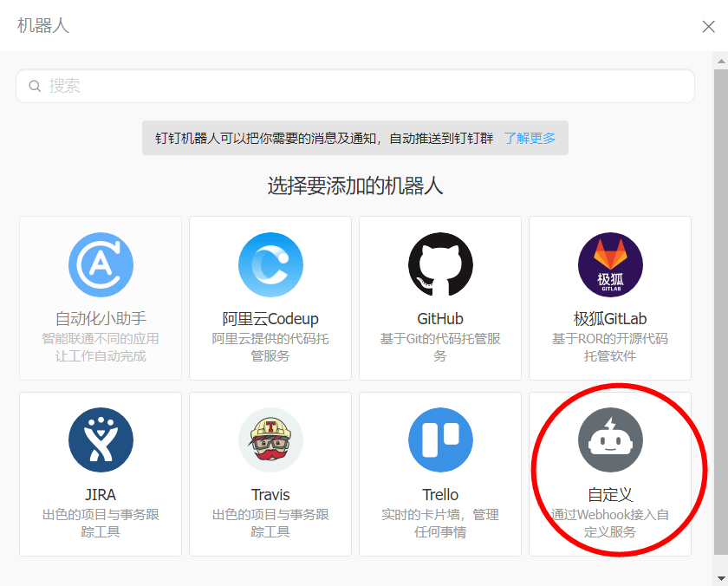Click the vertical scrollbar thumb
Image resolution: width=728 pixels, height=586 pixels.
(x=721, y=311)
